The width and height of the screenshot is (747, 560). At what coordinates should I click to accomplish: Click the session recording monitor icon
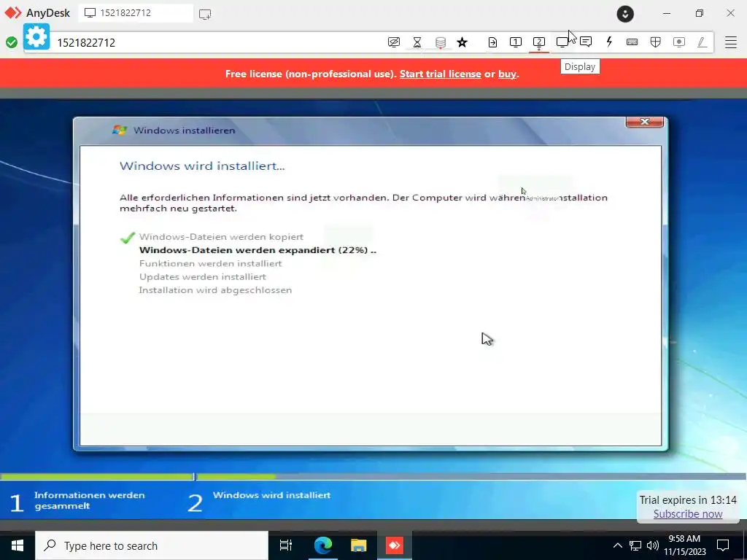pos(679,42)
